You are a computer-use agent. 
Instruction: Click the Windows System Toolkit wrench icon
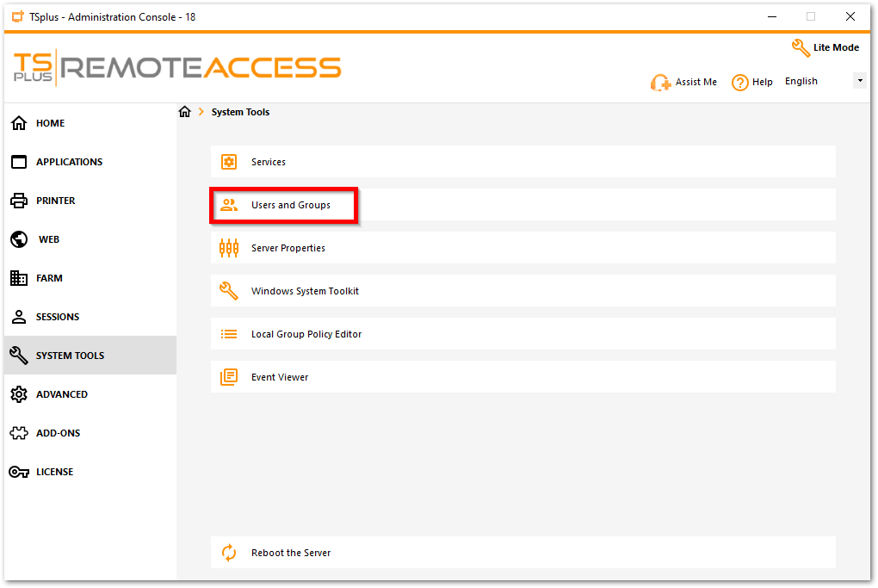click(x=229, y=291)
